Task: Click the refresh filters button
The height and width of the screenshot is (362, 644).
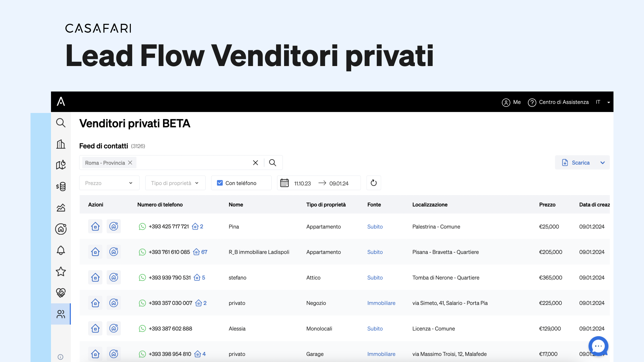Action: point(374,183)
